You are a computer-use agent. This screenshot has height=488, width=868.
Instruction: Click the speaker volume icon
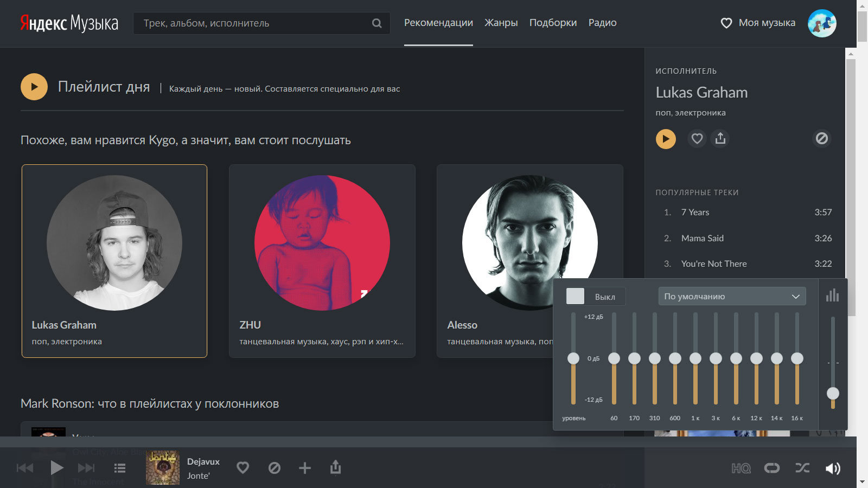coord(833,468)
